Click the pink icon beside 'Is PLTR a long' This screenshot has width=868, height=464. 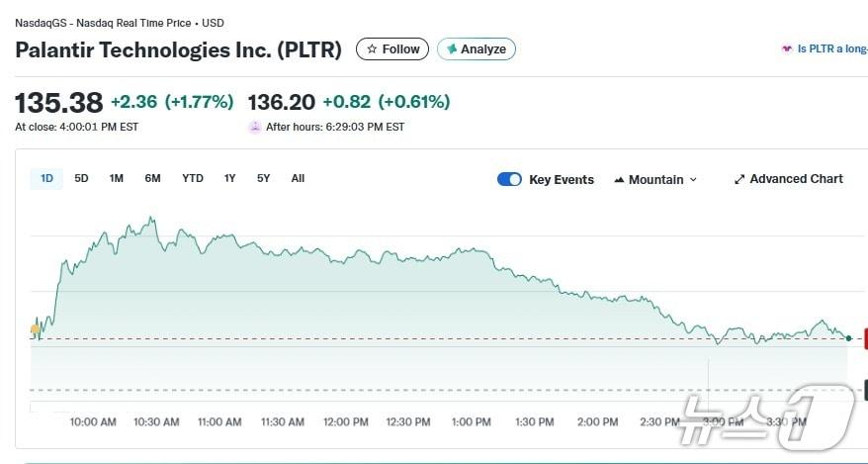click(787, 48)
